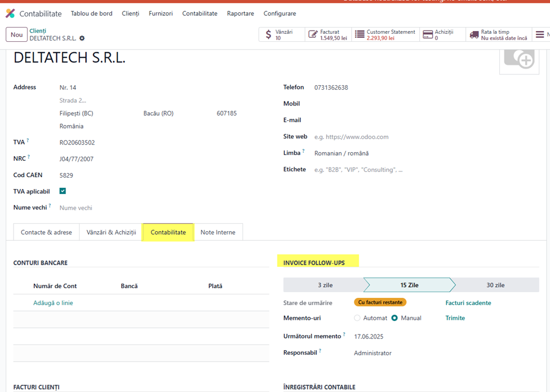The width and height of the screenshot is (550, 392).
Task: Click the Customer Statement list icon
Action: (359, 34)
